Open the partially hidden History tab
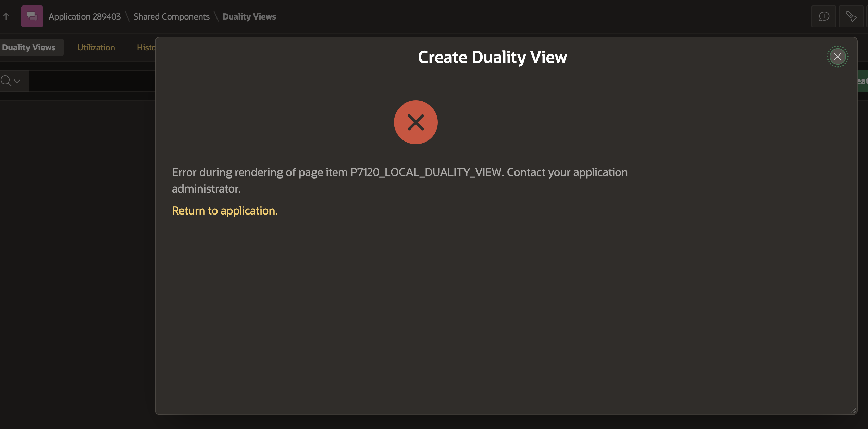Screen dimensions: 868x429 click(146, 47)
